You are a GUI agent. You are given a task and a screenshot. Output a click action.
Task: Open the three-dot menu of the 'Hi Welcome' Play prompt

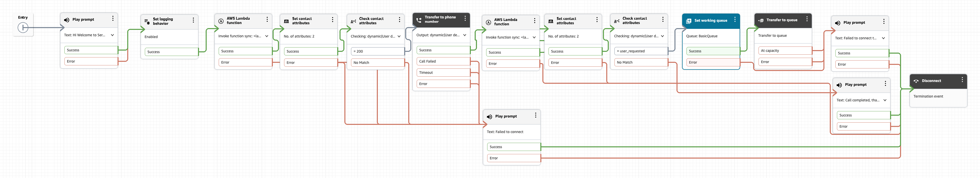[x=113, y=19]
